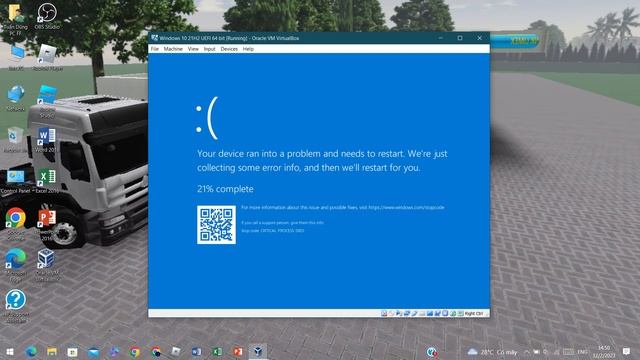The width and height of the screenshot is (640, 360).
Task: Select the Excel 2016 desktop shortcut
Action: click(47, 181)
